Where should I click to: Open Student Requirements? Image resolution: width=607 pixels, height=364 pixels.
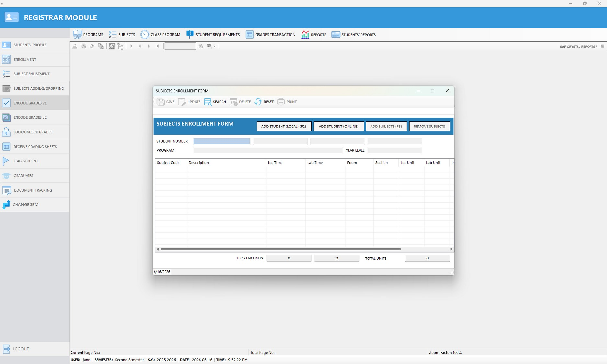(213, 35)
